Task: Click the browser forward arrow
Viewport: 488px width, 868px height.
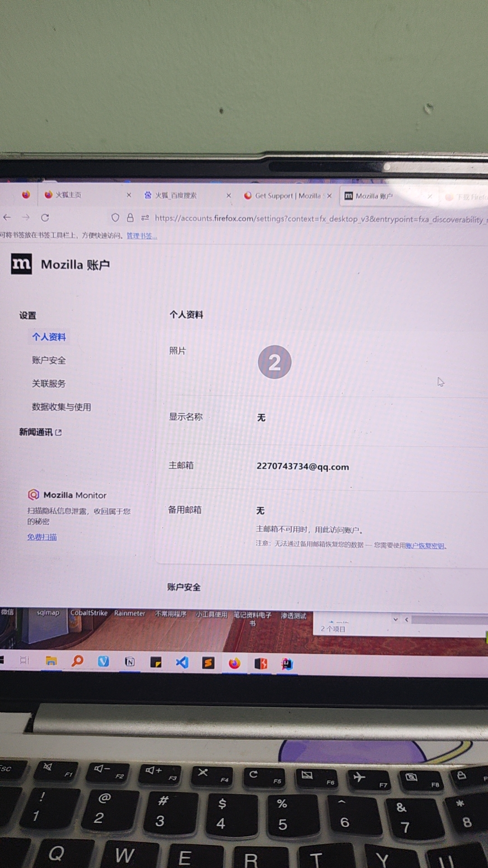Action: (x=26, y=217)
